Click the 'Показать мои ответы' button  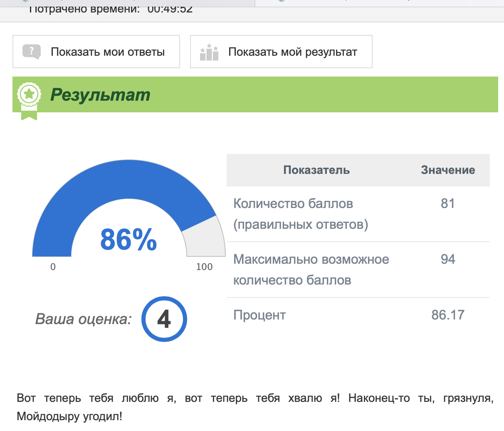[96, 52]
